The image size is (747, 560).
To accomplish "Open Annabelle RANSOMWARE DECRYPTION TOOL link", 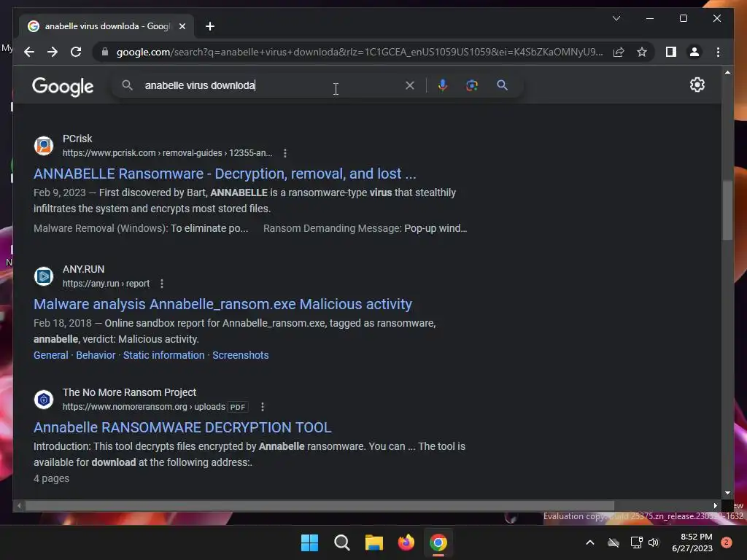I will [x=182, y=427].
